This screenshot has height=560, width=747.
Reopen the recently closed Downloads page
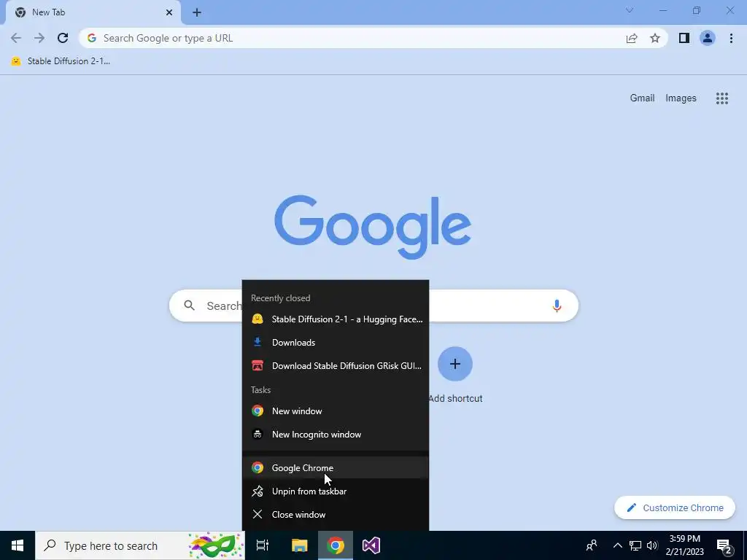pyautogui.click(x=336, y=343)
